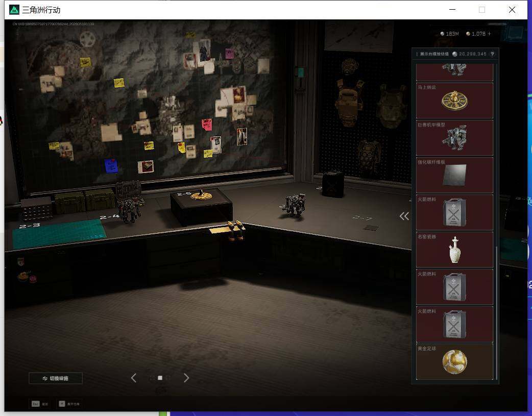The image size is (532, 416).
Task: Click the 1,078 currency balance
Action: click(476, 34)
